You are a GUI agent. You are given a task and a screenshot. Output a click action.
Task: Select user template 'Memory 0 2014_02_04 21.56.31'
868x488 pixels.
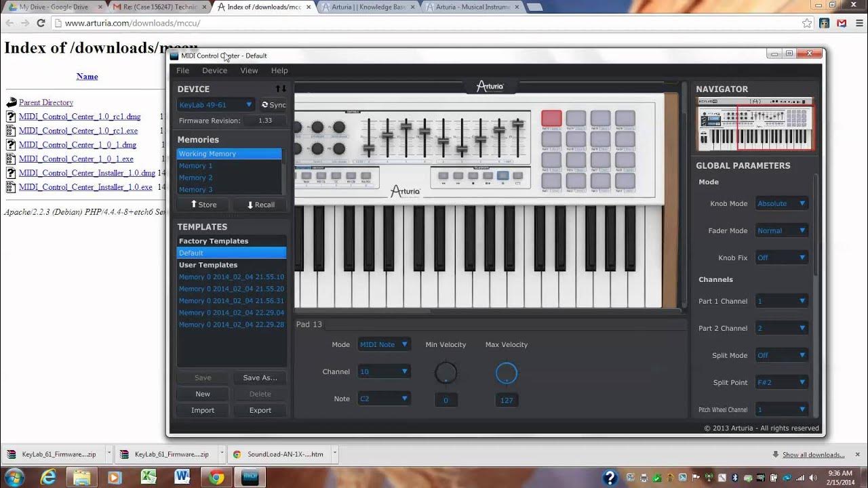[231, 301]
